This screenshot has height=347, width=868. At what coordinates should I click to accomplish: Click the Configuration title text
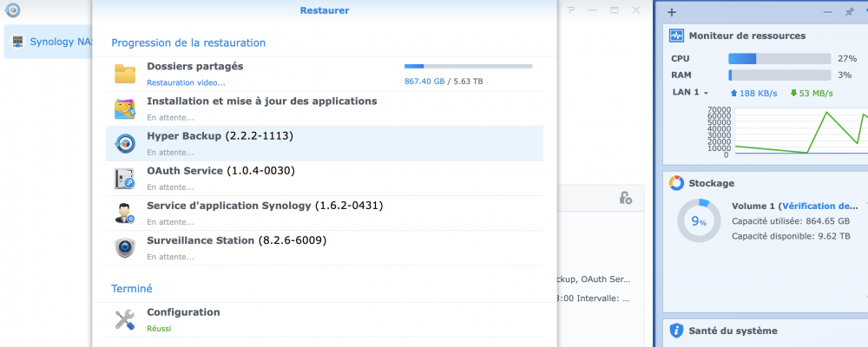[183, 312]
